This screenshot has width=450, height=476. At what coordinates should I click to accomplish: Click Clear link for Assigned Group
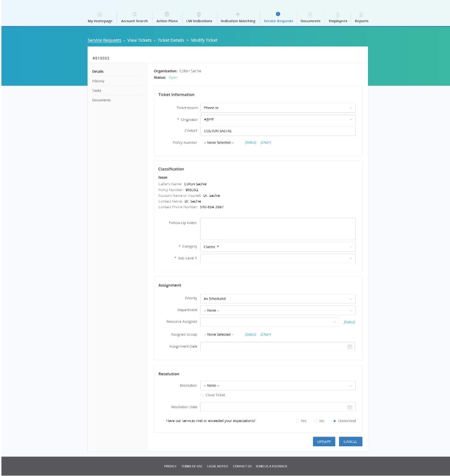pos(266,334)
